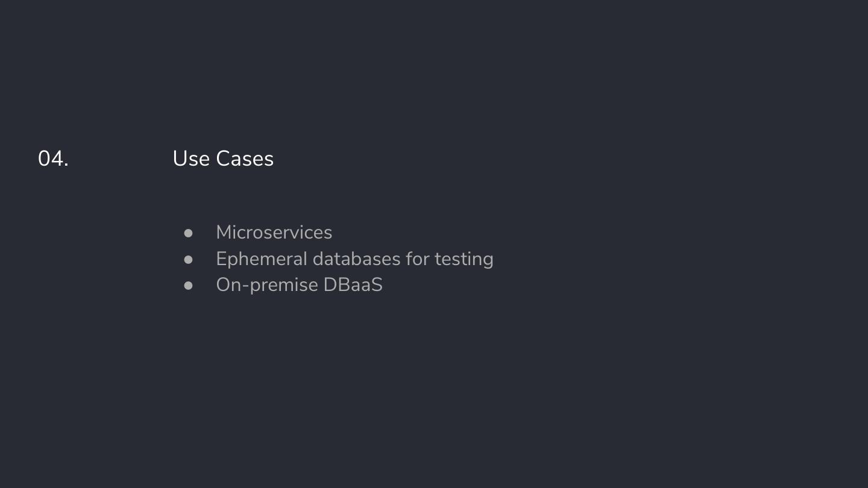The width and height of the screenshot is (868, 488).
Task: Place cursor on the word "Ephemeral"
Action: 261,259
